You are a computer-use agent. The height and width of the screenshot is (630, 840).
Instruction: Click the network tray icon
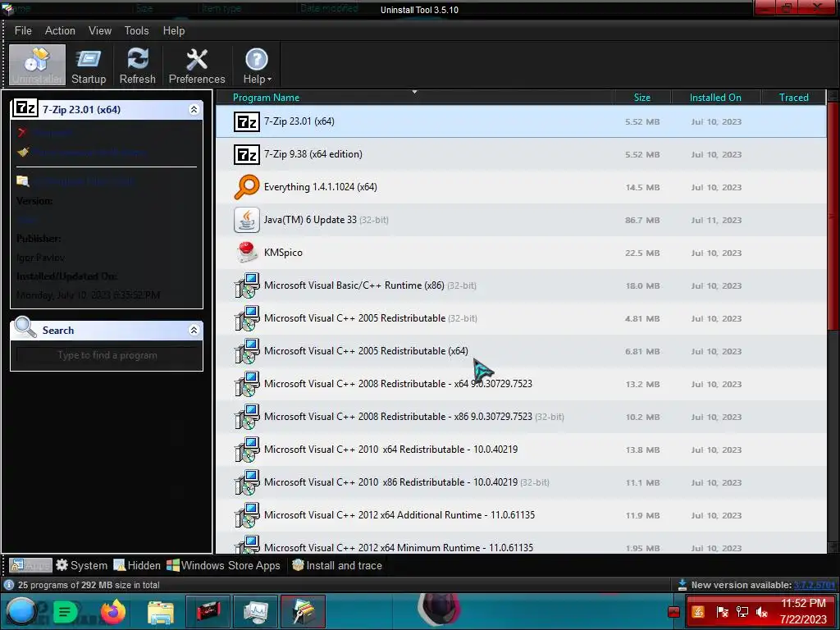point(742,612)
